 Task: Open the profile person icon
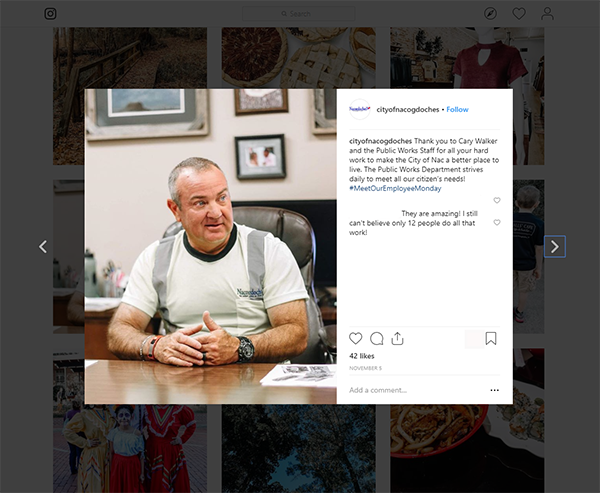[548, 14]
